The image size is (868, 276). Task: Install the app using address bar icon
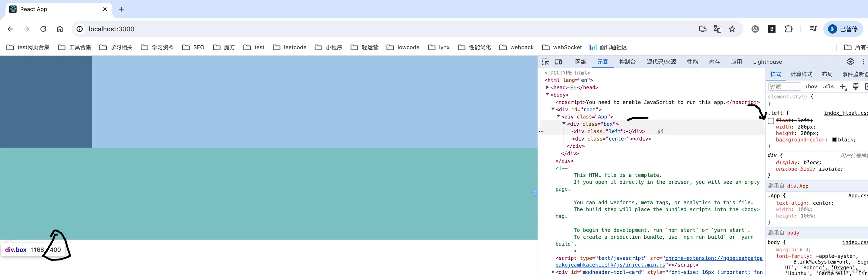pos(703,29)
